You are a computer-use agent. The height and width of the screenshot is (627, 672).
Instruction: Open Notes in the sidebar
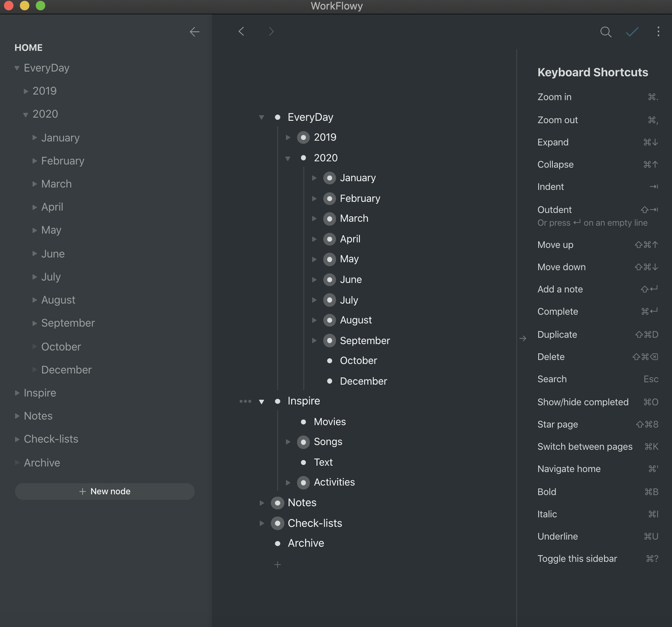38,416
